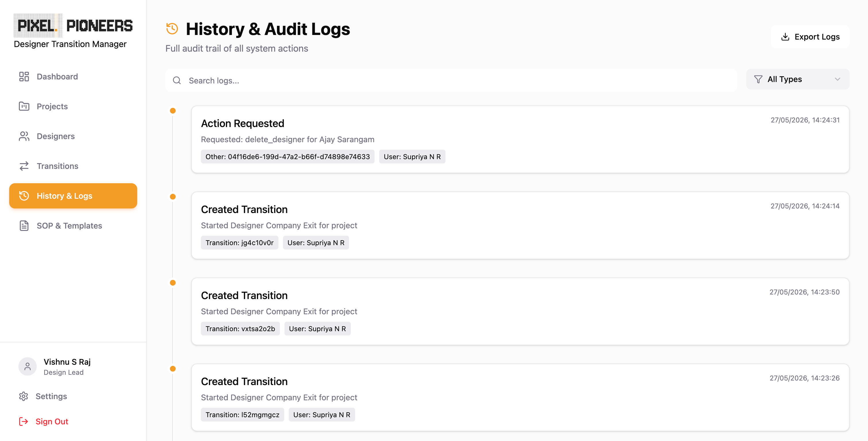Click the description in the 14:23:50 transition card

click(x=279, y=311)
